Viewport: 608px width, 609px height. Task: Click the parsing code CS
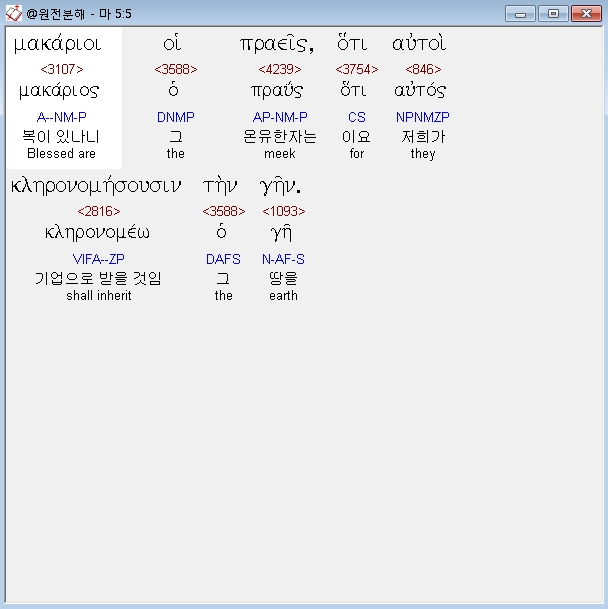[357, 117]
